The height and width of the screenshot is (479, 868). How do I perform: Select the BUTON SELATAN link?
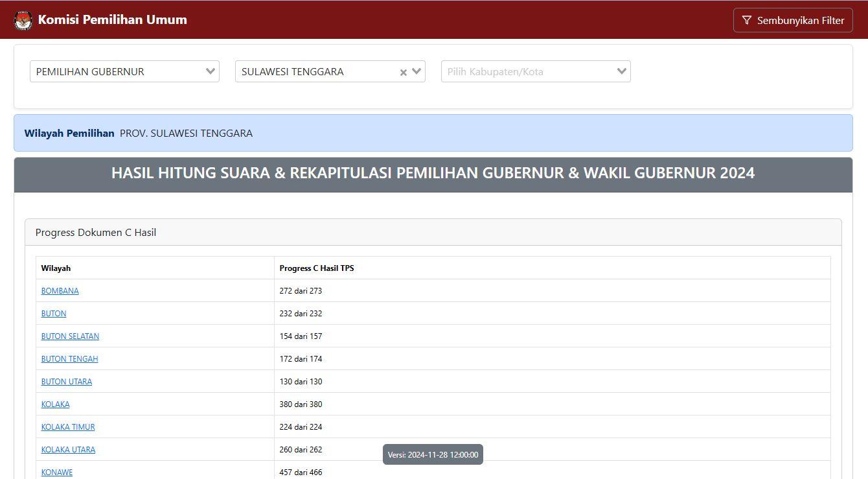pos(70,336)
